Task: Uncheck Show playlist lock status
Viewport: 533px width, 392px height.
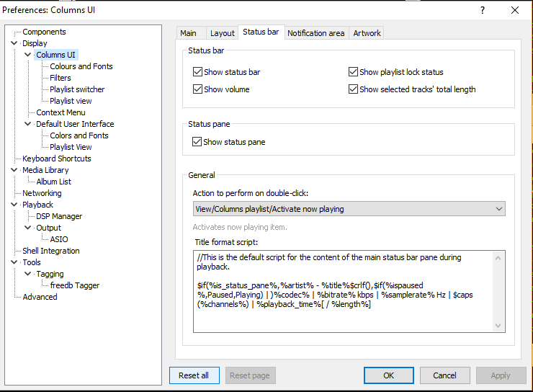Action: (354, 72)
